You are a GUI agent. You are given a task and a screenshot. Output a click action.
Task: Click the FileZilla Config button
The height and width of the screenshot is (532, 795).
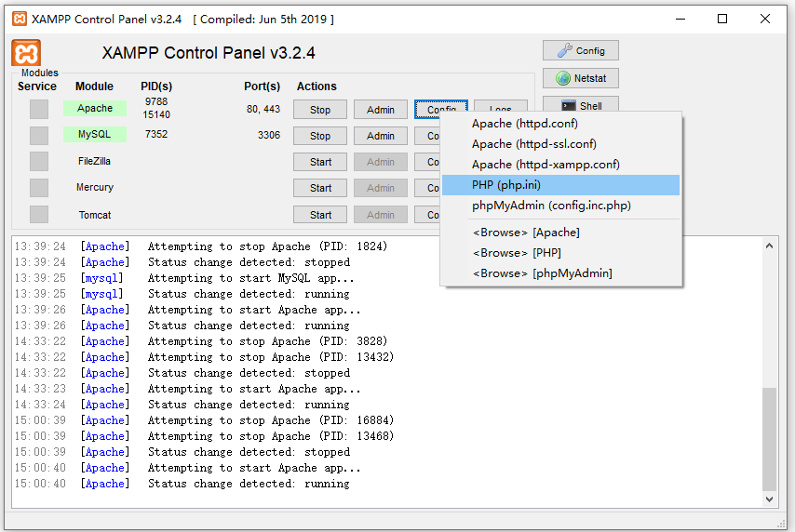427,162
